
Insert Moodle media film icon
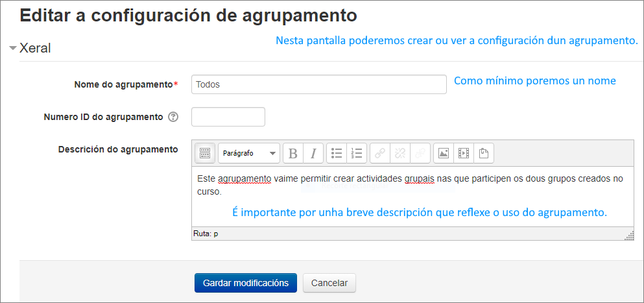[464, 153]
